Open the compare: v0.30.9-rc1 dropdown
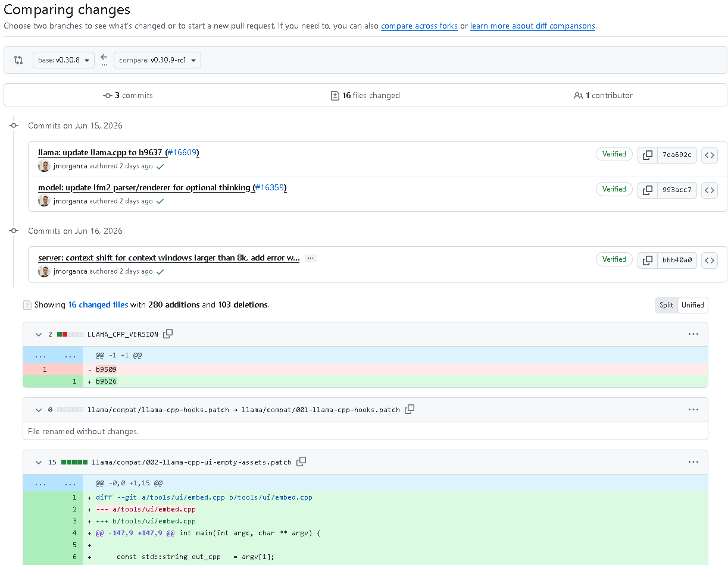 tap(157, 60)
